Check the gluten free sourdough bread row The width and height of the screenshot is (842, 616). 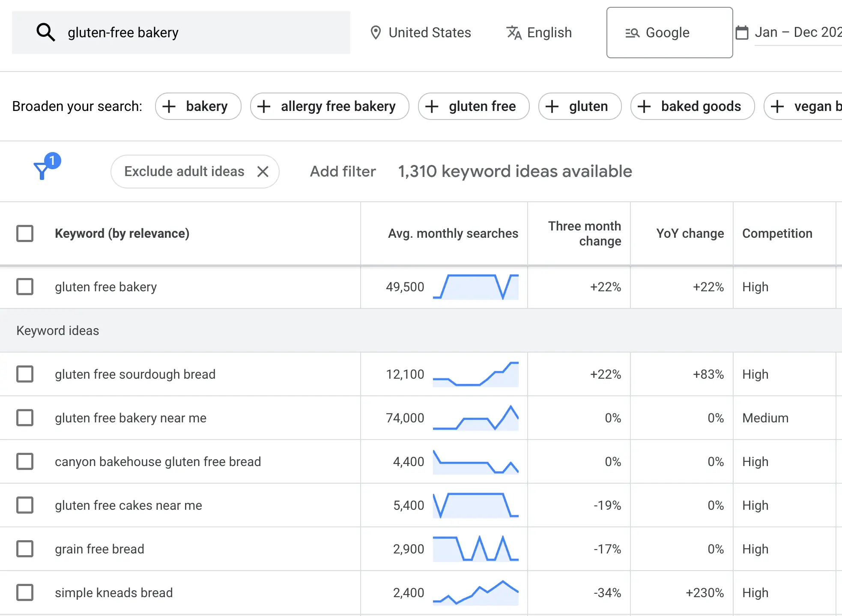click(x=25, y=374)
